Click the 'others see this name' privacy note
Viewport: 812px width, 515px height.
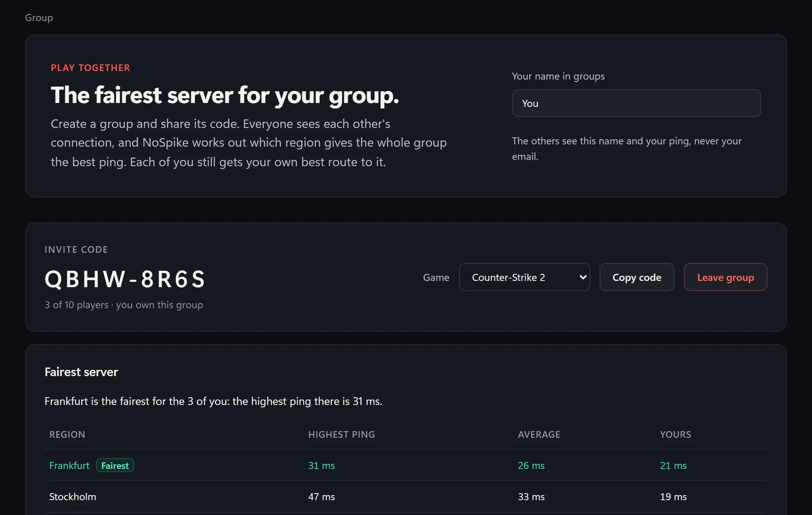point(627,149)
